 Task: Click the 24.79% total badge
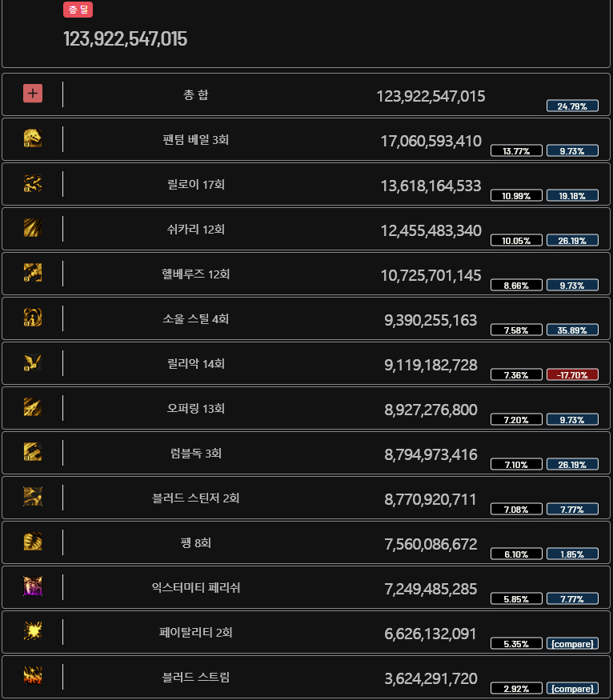pos(572,106)
